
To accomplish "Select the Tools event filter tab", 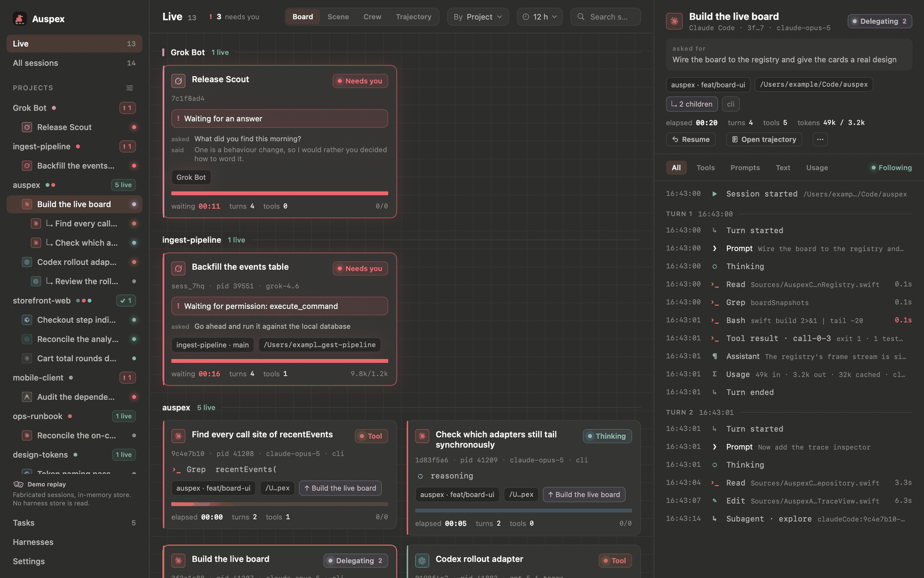I will pyautogui.click(x=705, y=167).
